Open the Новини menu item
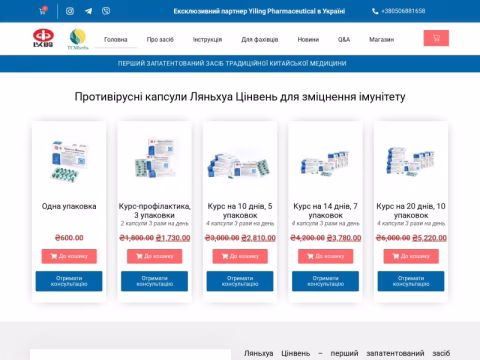 coord(308,39)
